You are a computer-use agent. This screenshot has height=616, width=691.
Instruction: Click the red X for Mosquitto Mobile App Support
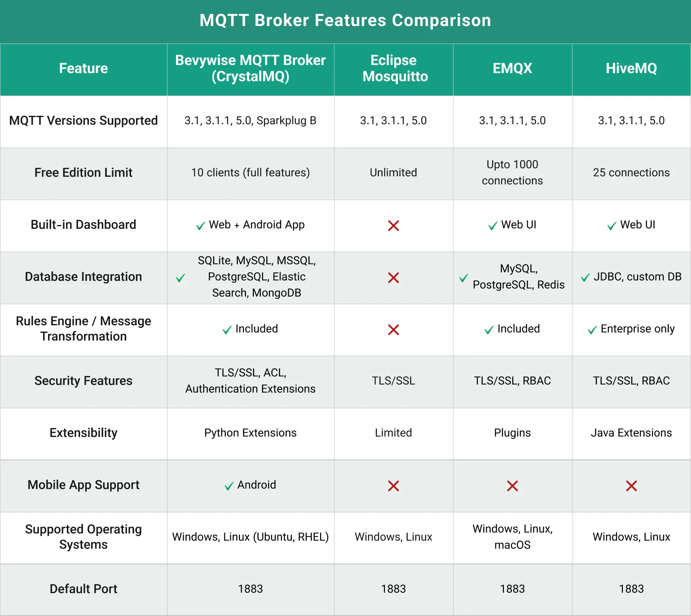pyautogui.click(x=393, y=486)
